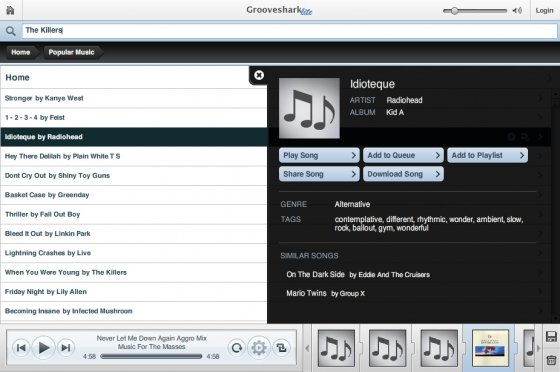Open artist Radiohead in details panel
Image resolution: width=560 pixels, height=372 pixels.
coord(404,100)
